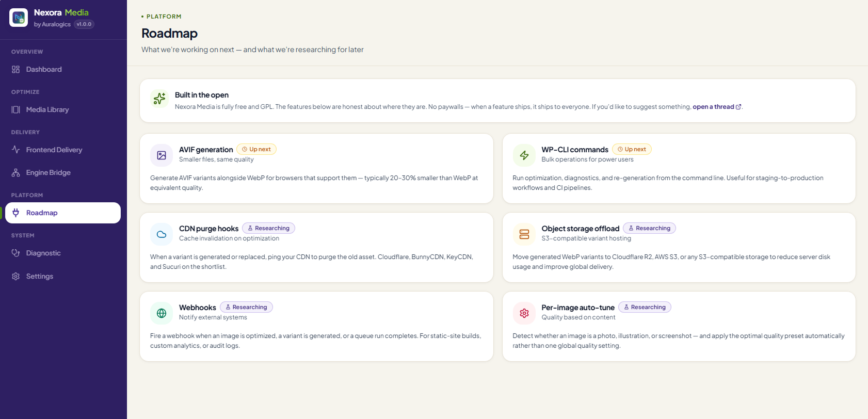Click Bulk operations for power users subtitle
This screenshot has height=419, width=868.
(587, 159)
